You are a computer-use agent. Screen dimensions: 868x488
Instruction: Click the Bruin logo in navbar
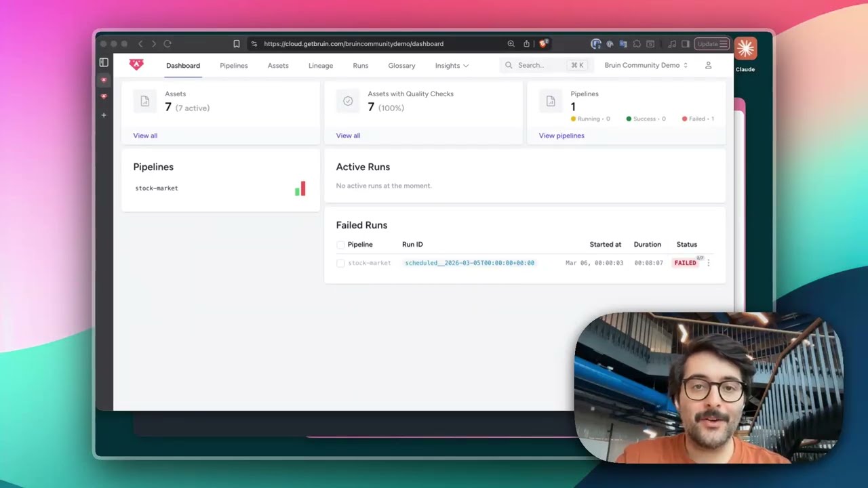pyautogui.click(x=136, y=65)
